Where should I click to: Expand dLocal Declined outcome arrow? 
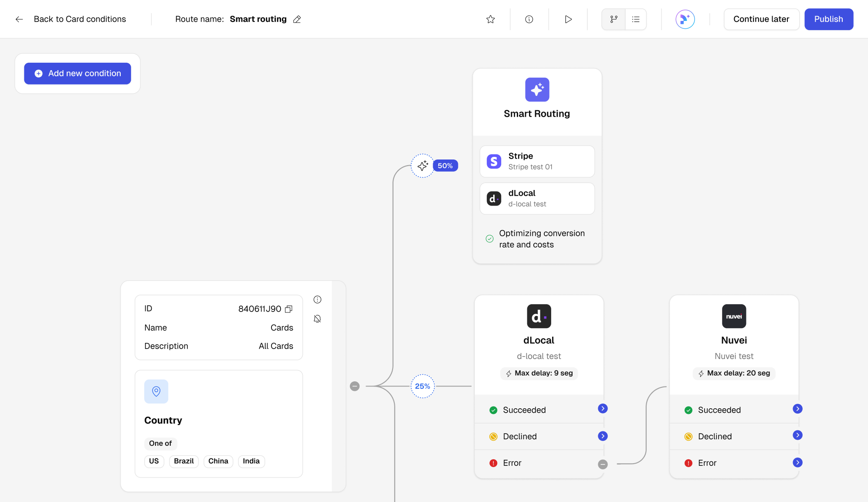[x=603, y=436]
